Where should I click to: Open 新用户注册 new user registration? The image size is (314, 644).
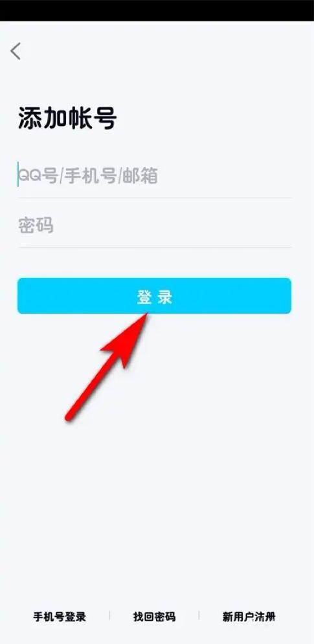point(249,616)
